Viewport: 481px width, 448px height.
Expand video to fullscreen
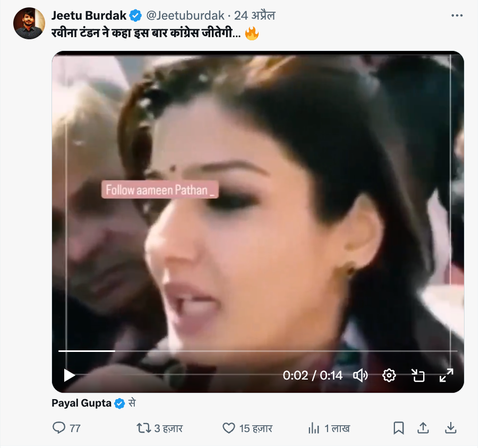pyautogui.click(x=446, y=375)
